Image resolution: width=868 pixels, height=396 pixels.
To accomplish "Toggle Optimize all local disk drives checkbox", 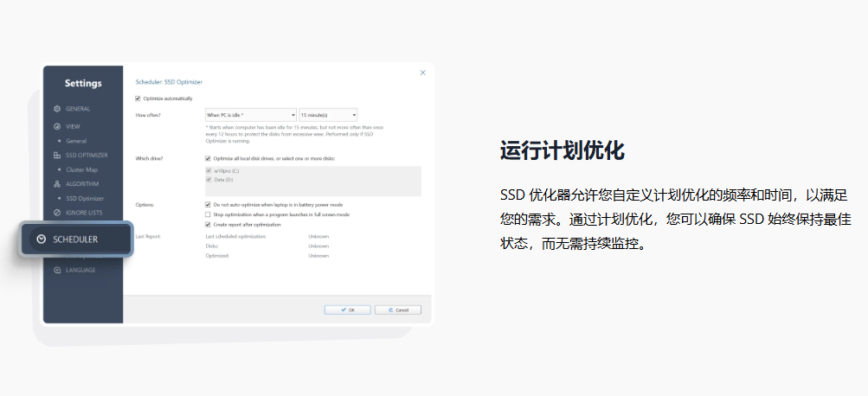I will click(209, 158).
